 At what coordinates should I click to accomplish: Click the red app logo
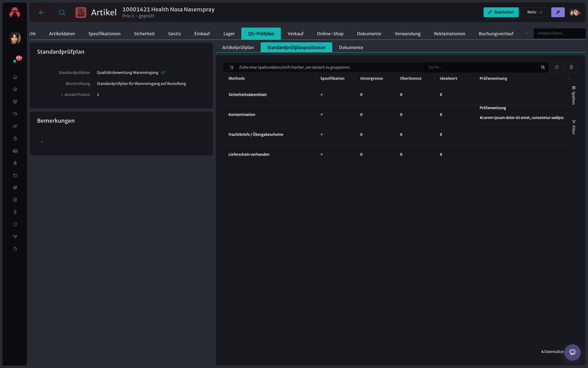[x=15, y=13]
